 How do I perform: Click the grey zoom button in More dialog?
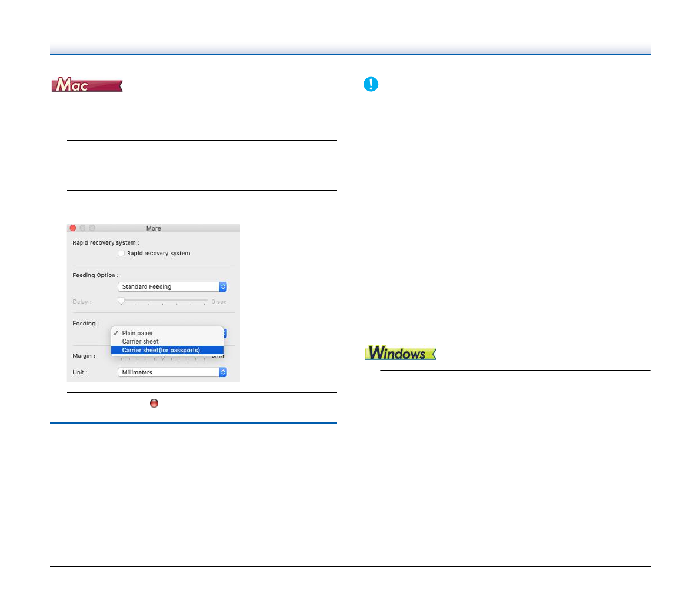[92, 228]
